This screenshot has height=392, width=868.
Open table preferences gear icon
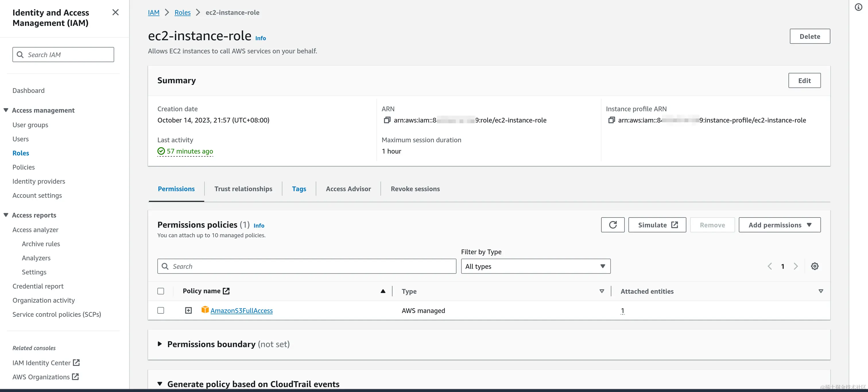[x=814, y=266]
